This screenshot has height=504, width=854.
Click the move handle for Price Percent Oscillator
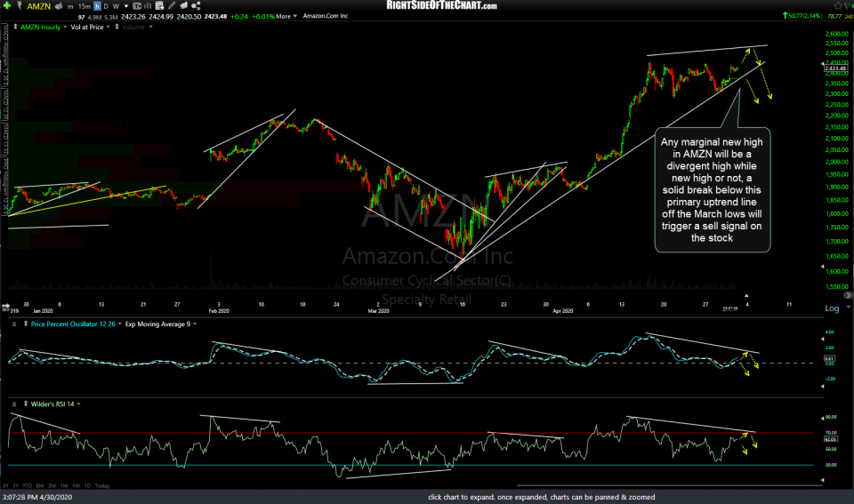pyautogui.click(x=26, y=324)
